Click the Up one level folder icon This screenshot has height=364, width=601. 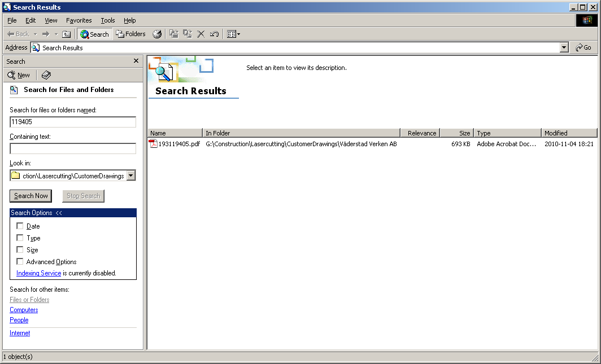(x=67, y=34)
